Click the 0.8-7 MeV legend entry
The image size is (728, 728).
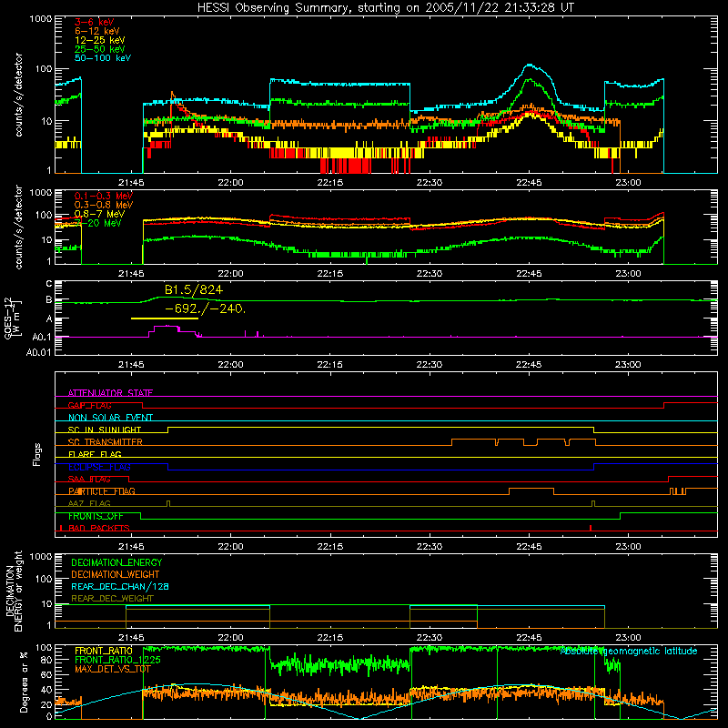[x=99, y=214]
